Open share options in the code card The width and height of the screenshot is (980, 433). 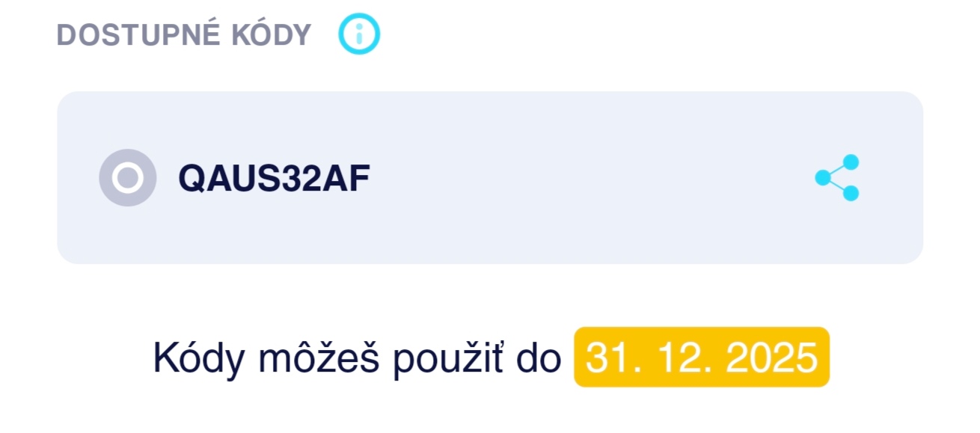point(837,177)
